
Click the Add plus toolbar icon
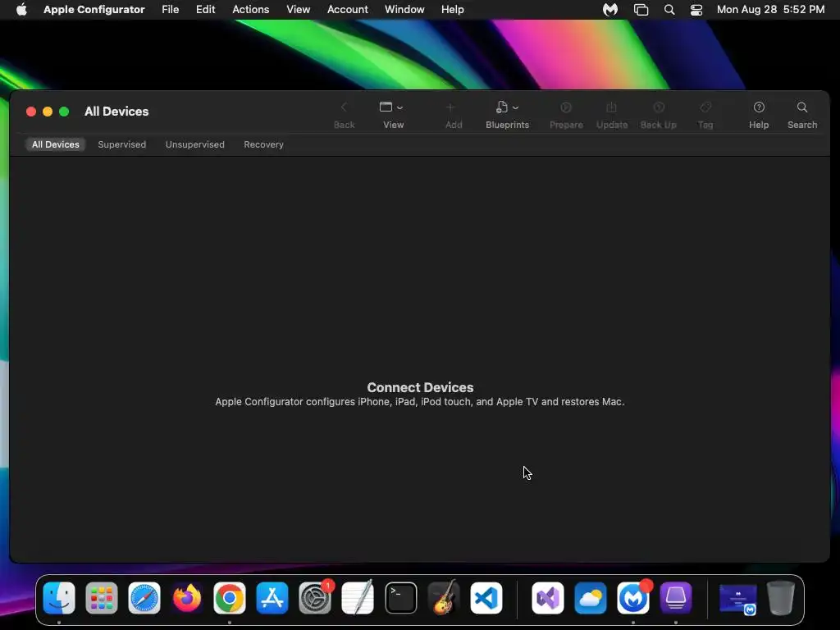pyautogui.click(x=450, y=107)
